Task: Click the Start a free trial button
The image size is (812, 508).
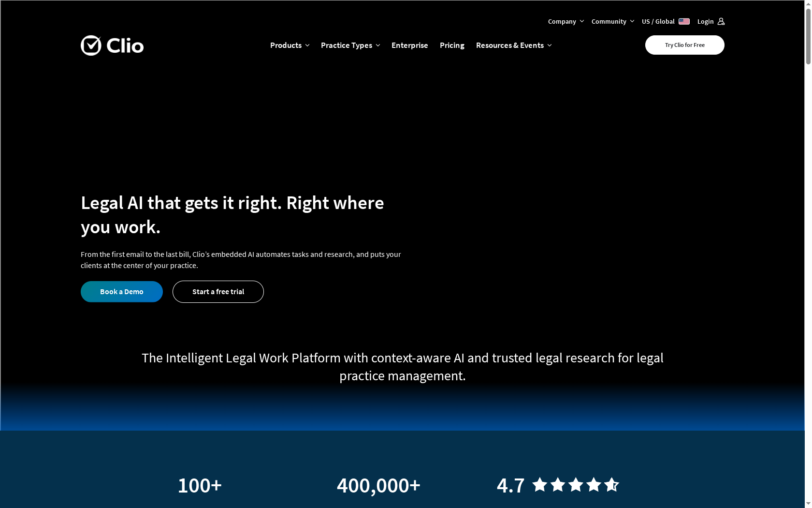Action: (217, 291)
